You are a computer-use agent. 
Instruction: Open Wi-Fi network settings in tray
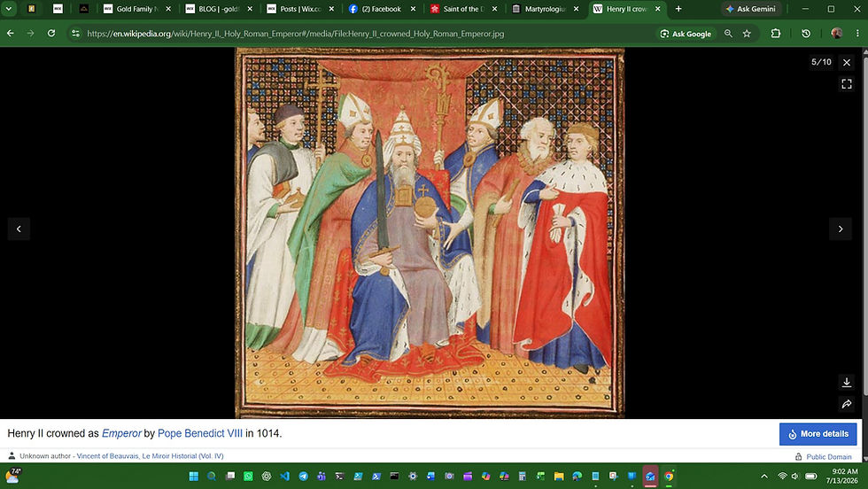tap(782, 477)
